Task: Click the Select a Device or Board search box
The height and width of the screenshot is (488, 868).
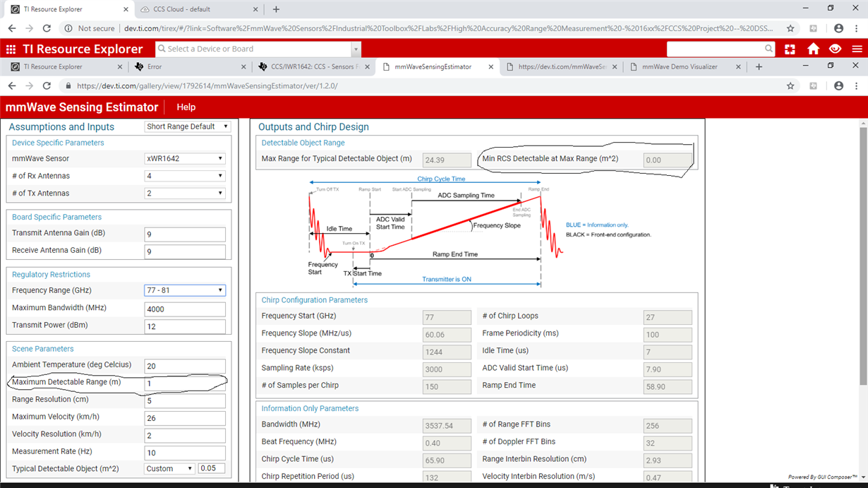Action: click(x=253, y=49)
